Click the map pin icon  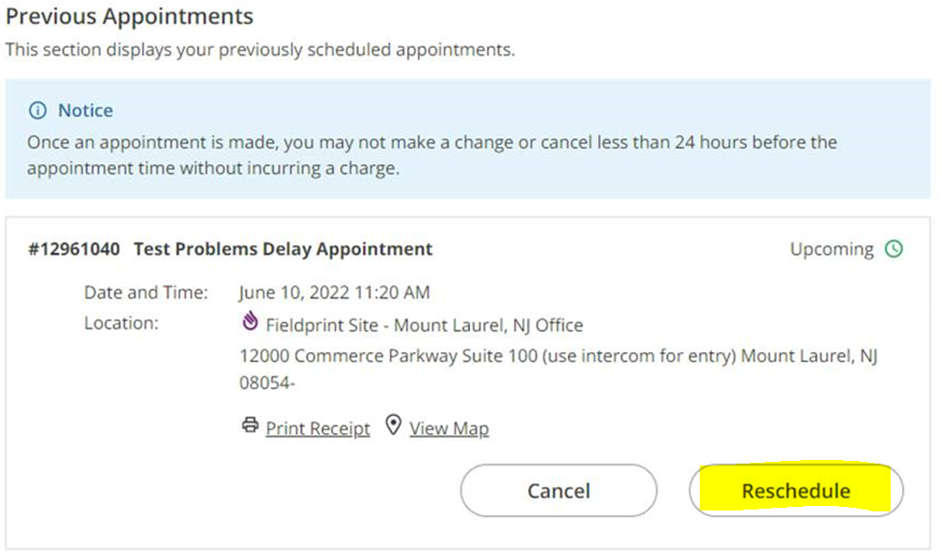(393, 425)
